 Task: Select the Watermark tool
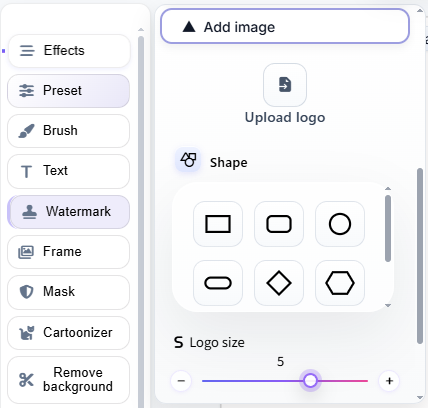69,212
